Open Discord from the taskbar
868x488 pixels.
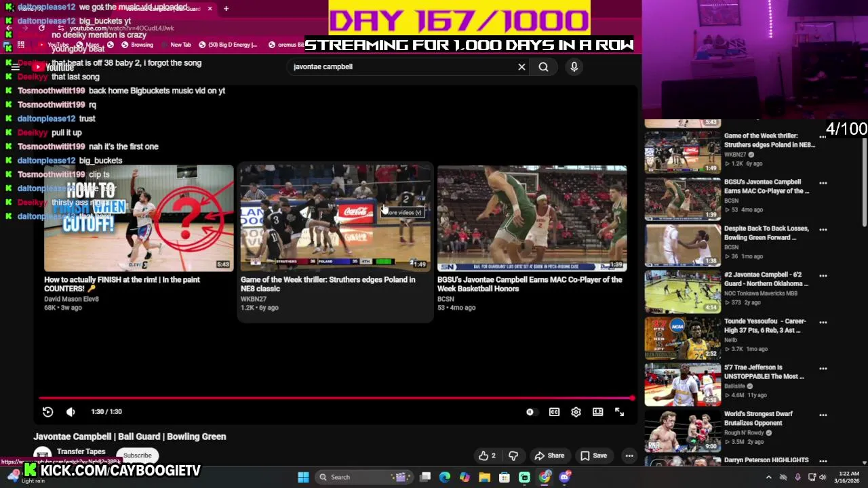point(565,477)
